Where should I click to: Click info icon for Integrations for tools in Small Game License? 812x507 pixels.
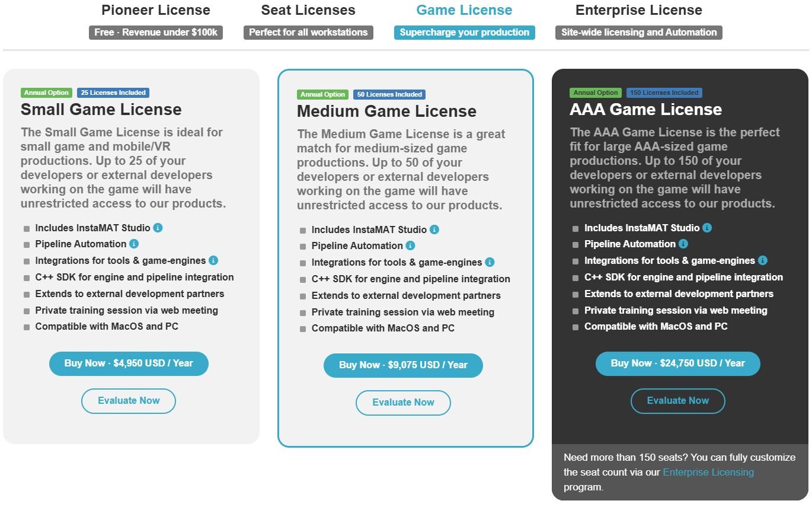pyautogui.click(x=213, y=260)
